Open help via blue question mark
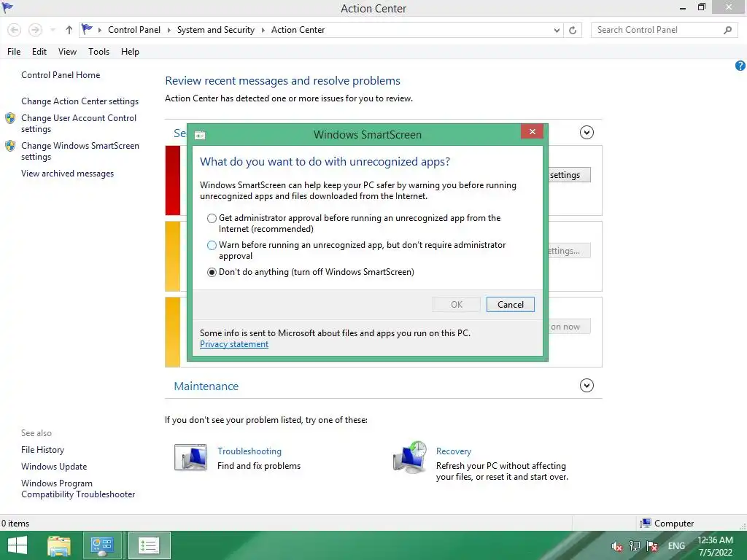This screenshot has height=560, width=747. tap(740, 66)
